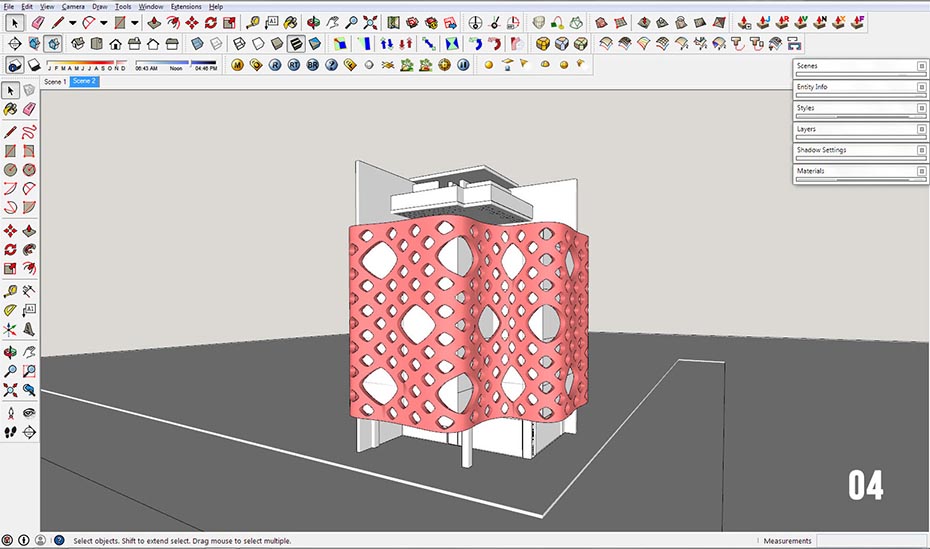The width and height of the screenshot is (930, 549).
Task: Select the Paint Bucket tool in left toolbar
Action: pos(11,109)
